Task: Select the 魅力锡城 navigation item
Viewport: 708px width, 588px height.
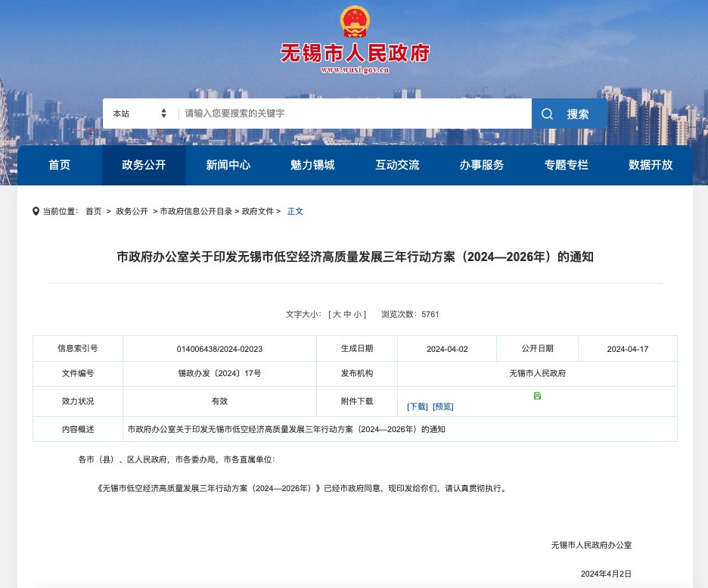Action: (x=312, y=165)
